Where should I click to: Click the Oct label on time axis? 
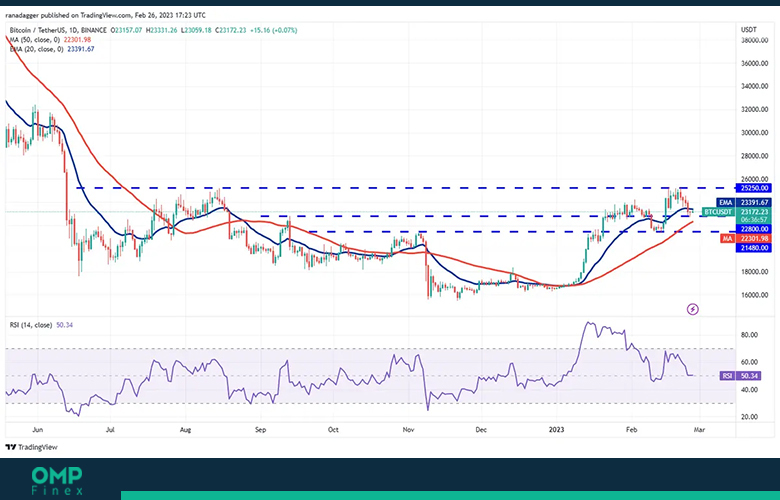click(x=333, y=429)
